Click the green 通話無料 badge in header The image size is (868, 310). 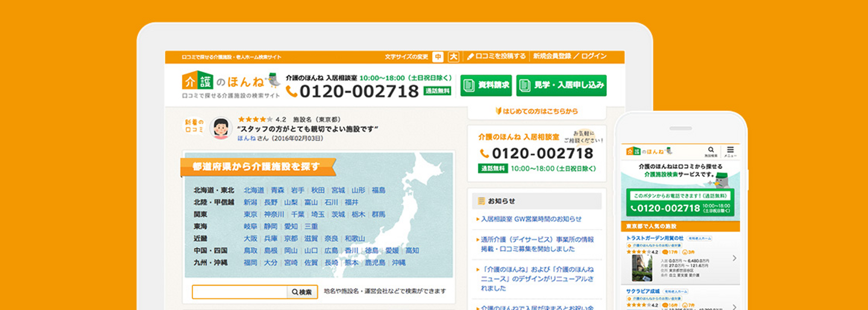(437, 91)
